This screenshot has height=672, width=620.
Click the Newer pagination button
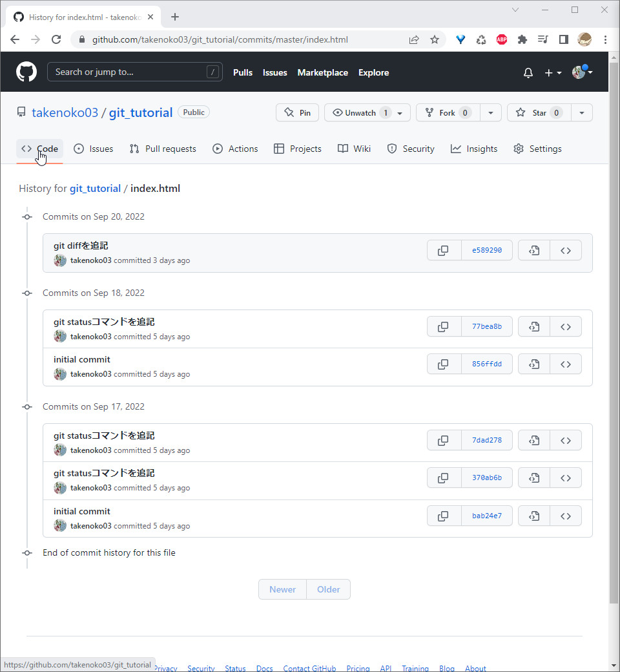click(x=282, y=590)
